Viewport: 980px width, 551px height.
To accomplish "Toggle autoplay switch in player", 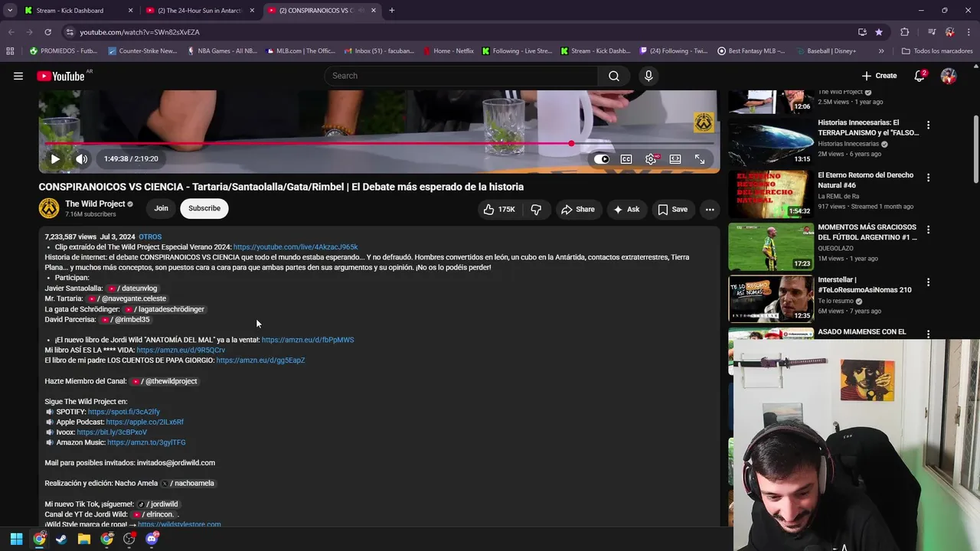I will point(602,159).
